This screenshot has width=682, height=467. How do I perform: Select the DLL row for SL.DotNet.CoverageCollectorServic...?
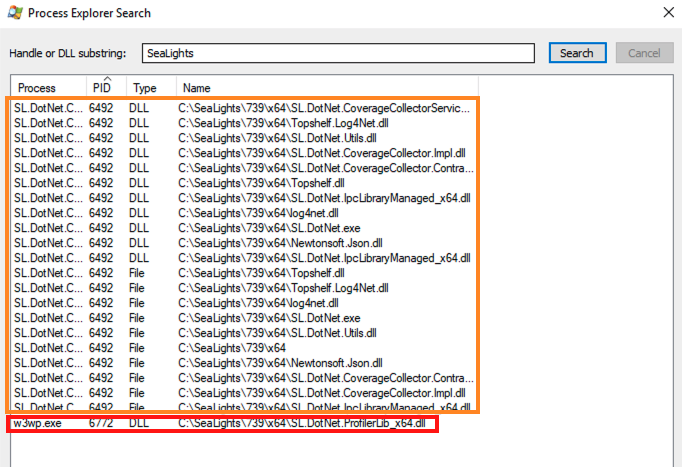coord(244,108)
